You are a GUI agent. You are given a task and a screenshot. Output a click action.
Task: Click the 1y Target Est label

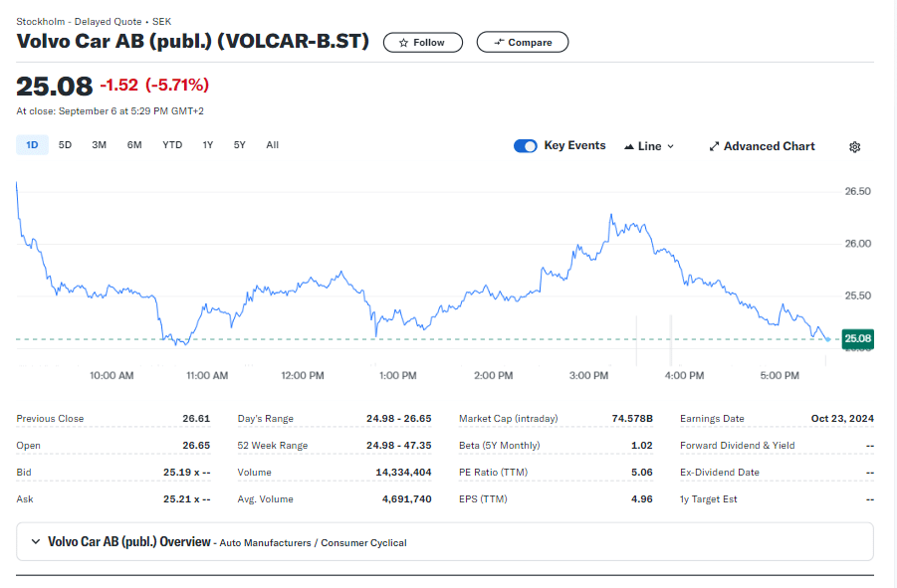[708, 498]
